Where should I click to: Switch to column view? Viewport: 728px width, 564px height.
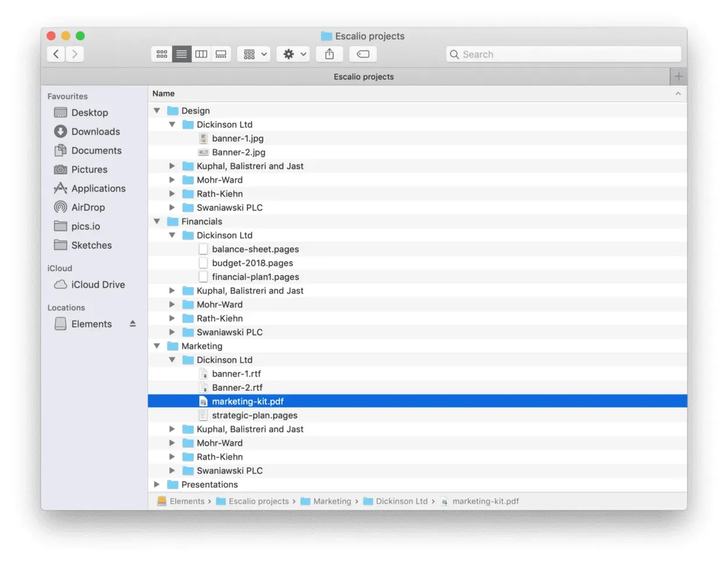[x=201, y=54]
